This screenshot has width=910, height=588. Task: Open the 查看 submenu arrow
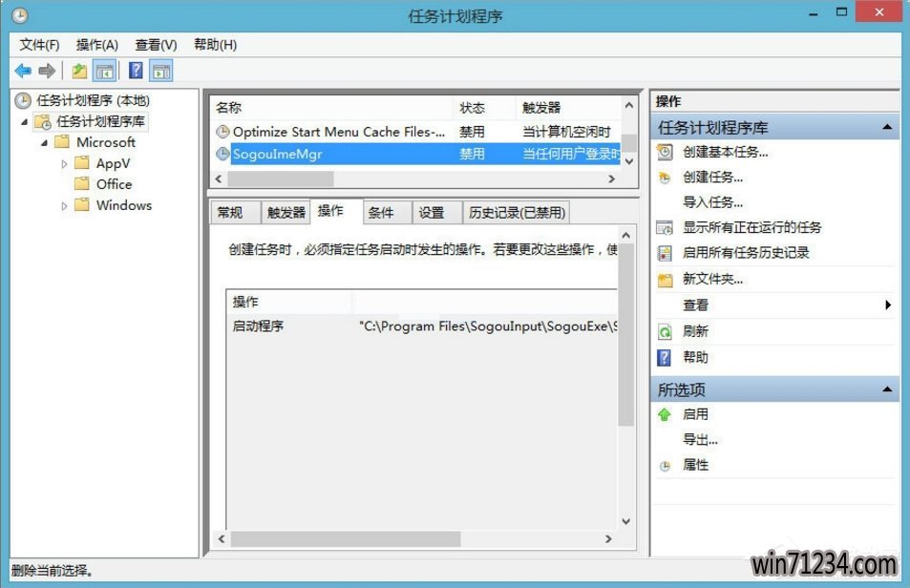(888, 305)
